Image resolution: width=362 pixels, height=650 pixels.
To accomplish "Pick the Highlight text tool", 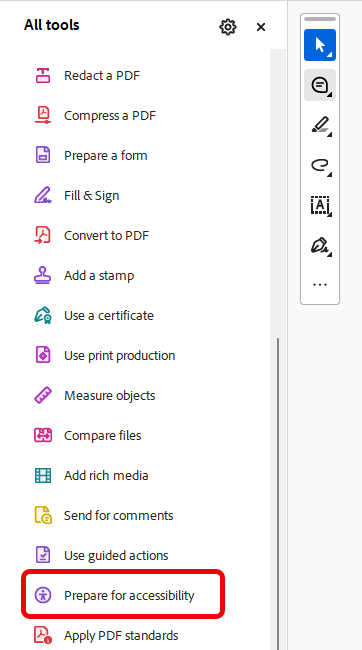I will [x=320, y=126].
